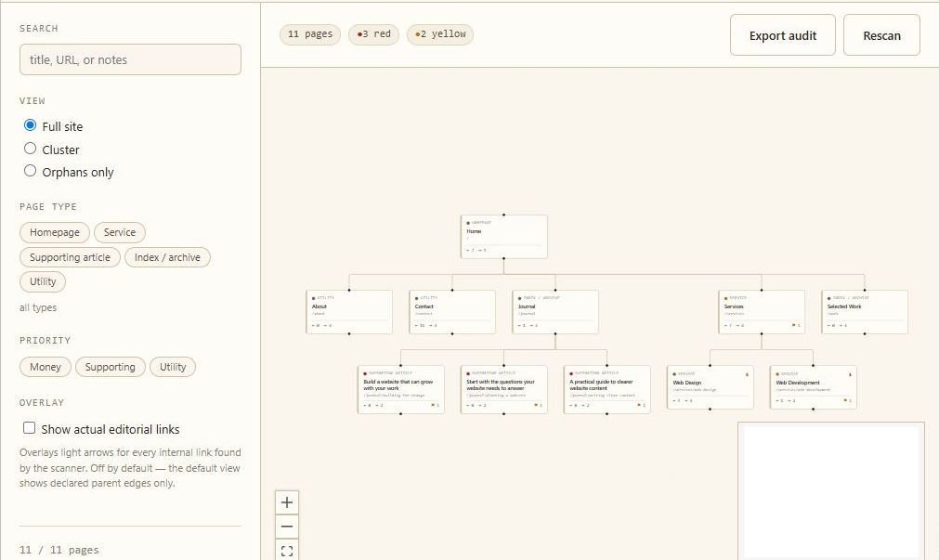Screen dimensions: 939x560
Task: Click the '11 pages' summary chip
Action: pos(310,34)
